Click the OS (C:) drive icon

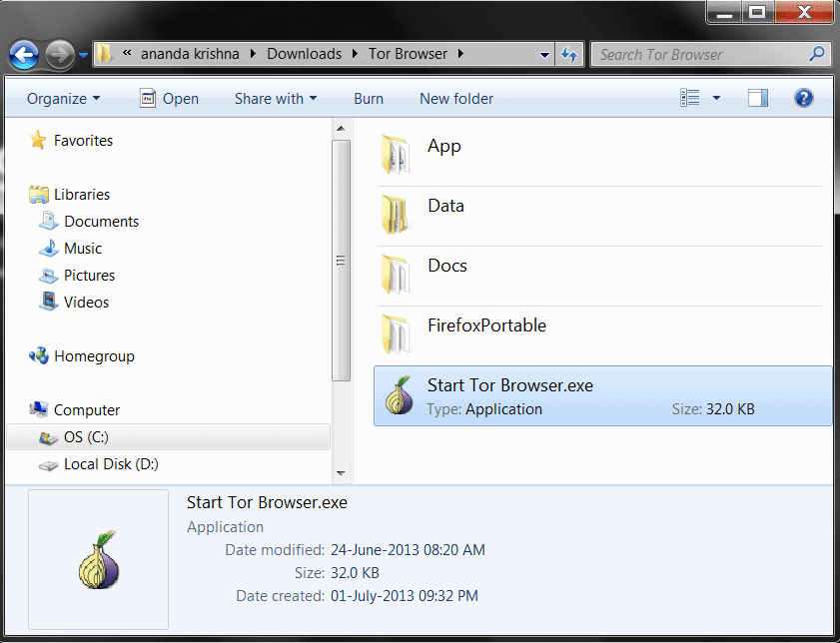[x=48, y=438]
